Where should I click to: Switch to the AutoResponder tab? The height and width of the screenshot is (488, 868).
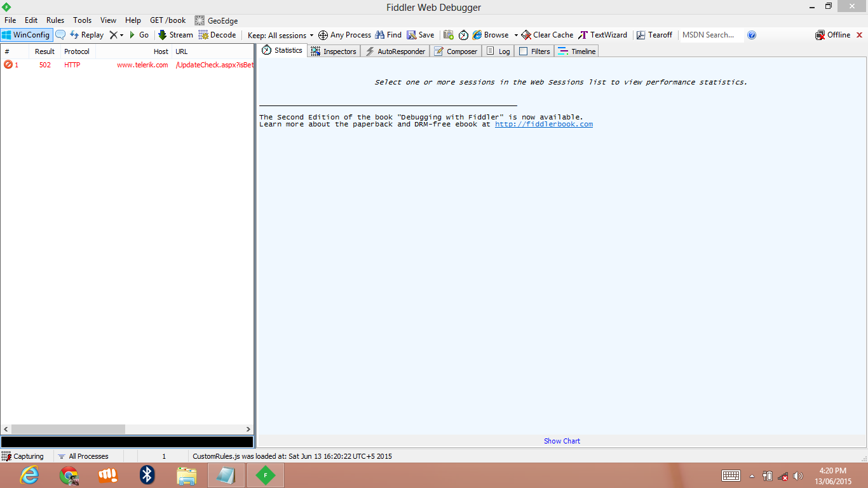[x=395, y=51]
